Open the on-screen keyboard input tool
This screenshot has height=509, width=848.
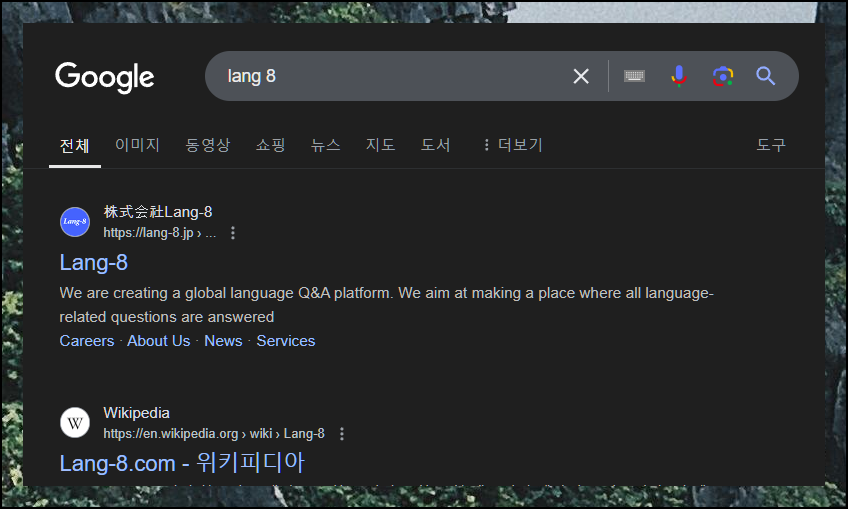(x=634, y=76)
